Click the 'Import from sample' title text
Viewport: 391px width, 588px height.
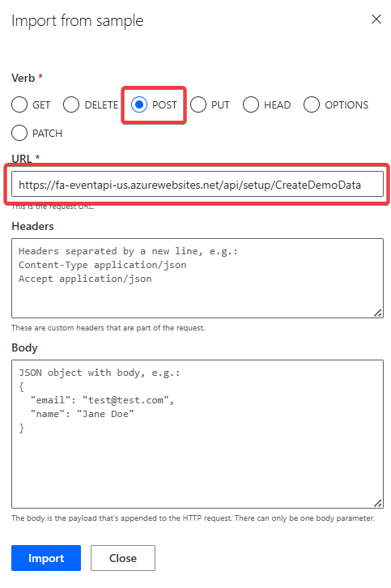pyautogui.click(x=78, y=21)
